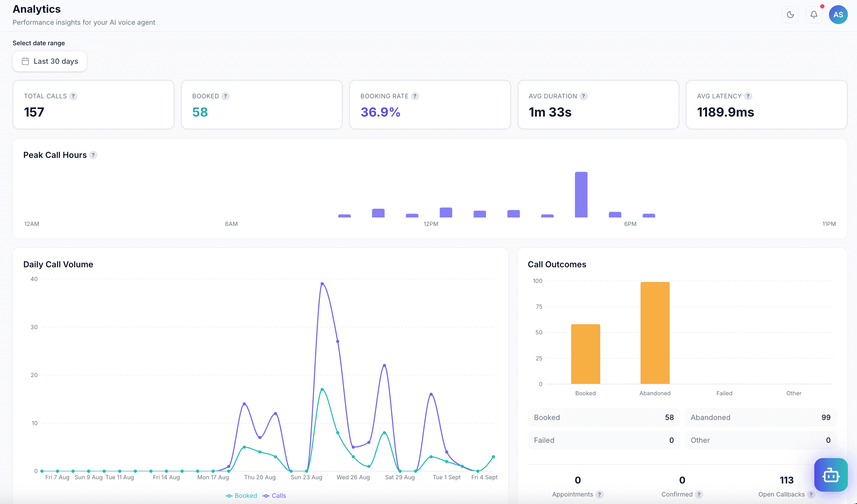Viewport: 857px width, 504px height.
Task: Click the tallest bar in Peak Call Hours
Action: (581, 194)
